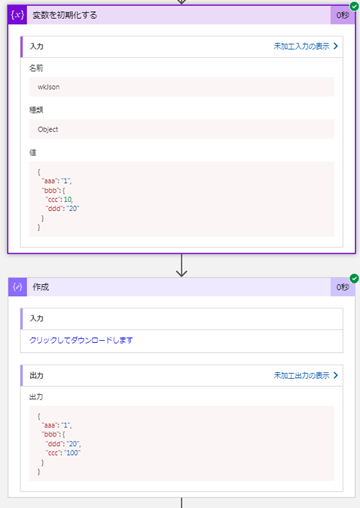This screenshot has width=360, height=508.
Task: Click the 種類 field label
Action: pos(36,110)
